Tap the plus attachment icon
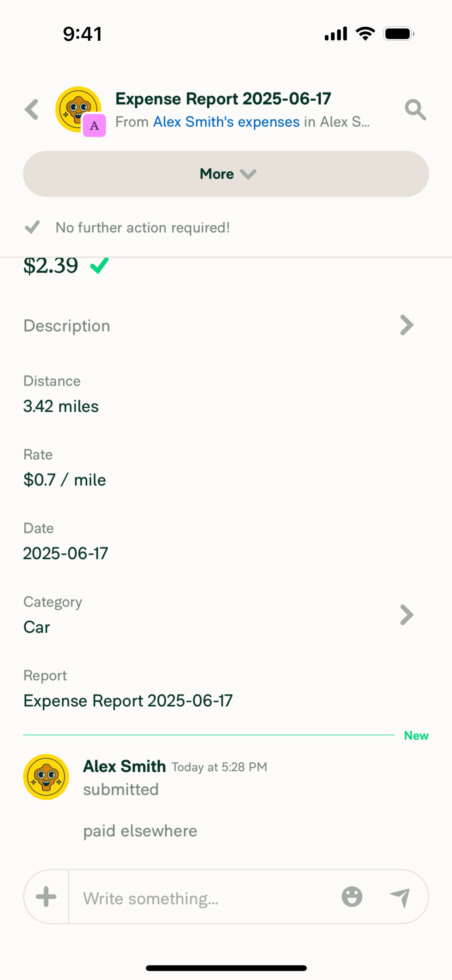This screenshot has width=452, height=980. tap(46, 897)
